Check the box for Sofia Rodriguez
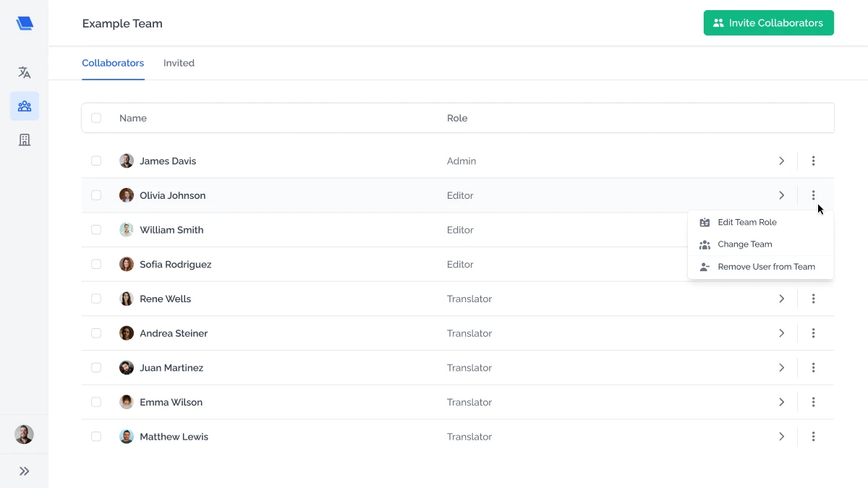 96,265
